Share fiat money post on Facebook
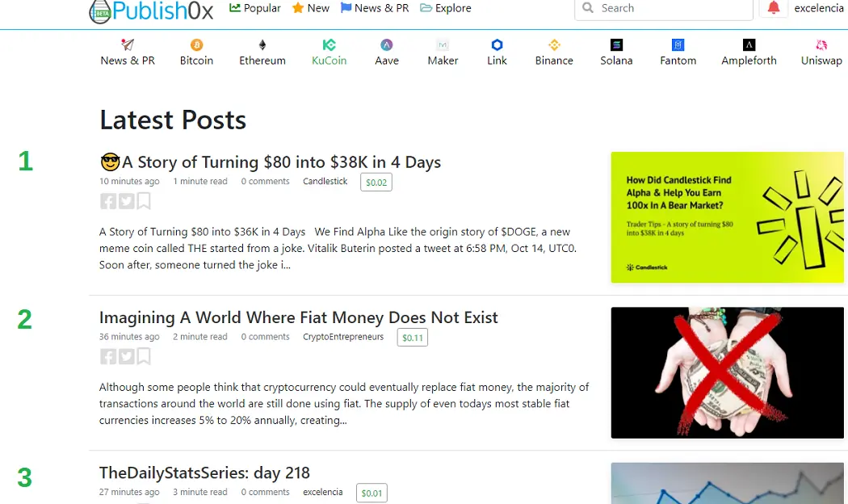The image size is (848, 504). pyautogui.click(x=108, y=356)
